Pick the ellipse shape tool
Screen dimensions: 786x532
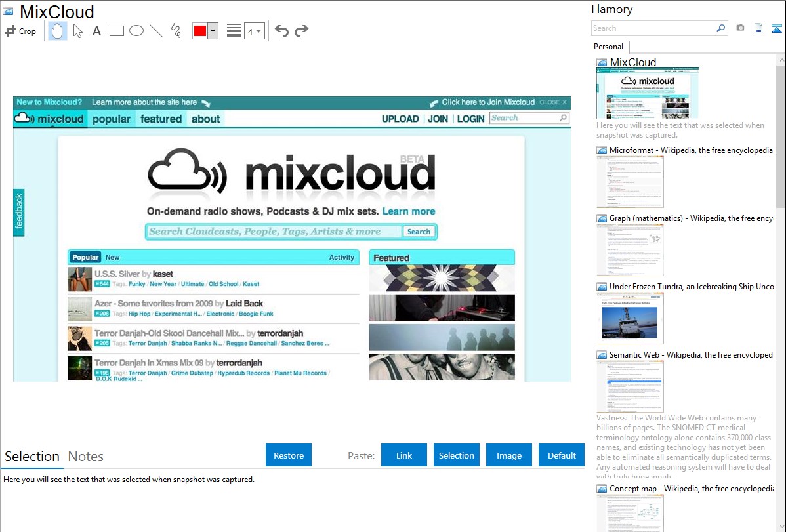click(136, 31)
